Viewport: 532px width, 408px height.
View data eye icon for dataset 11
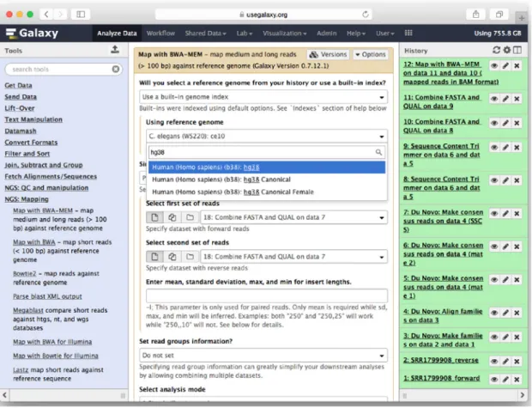coord(494,99)
